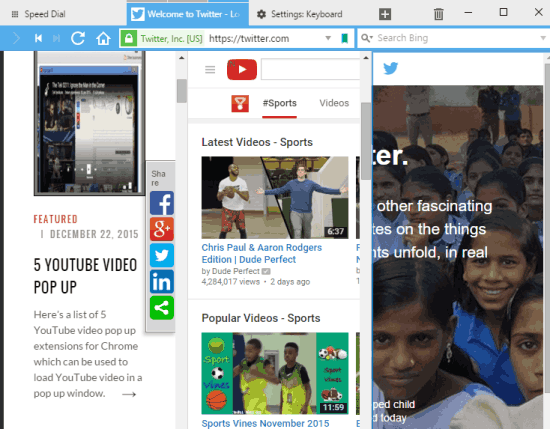
Task: Click the green general share icon
Action: [162, 308]
